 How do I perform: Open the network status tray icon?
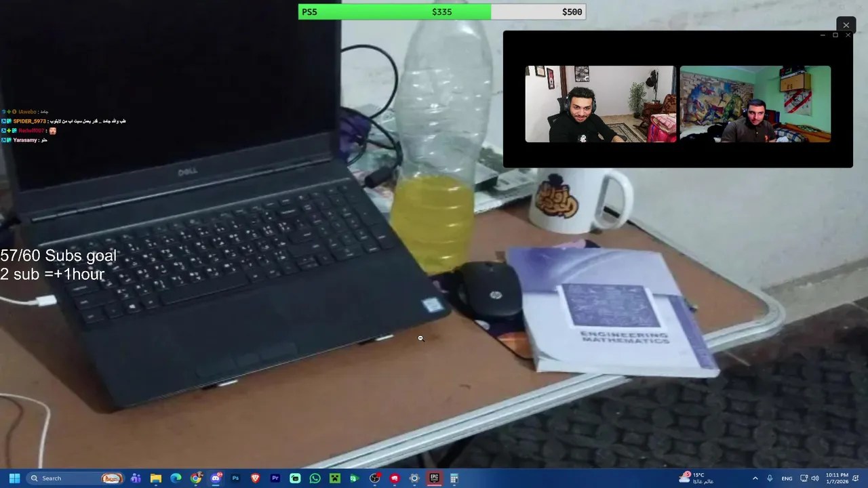point(804,478)
